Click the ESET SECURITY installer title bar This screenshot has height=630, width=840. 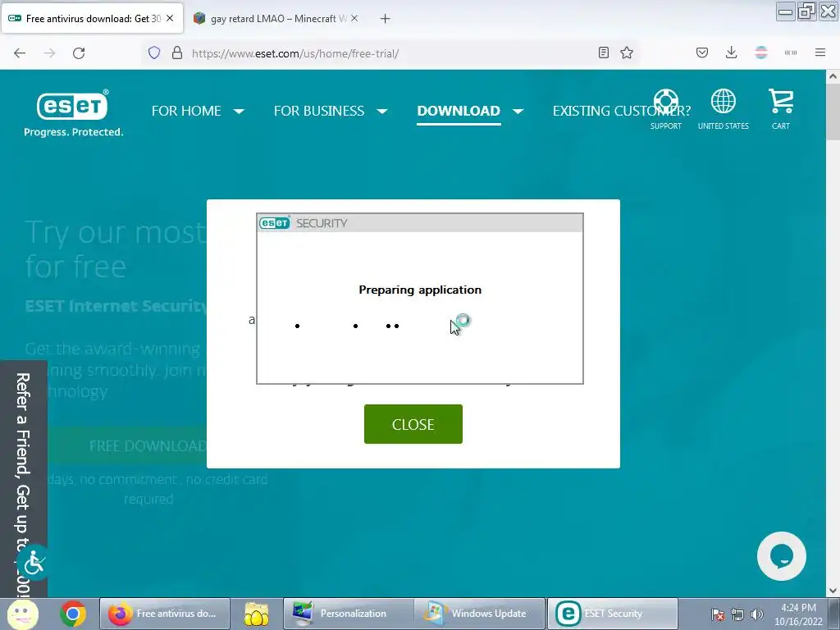(x=420, y=223)
